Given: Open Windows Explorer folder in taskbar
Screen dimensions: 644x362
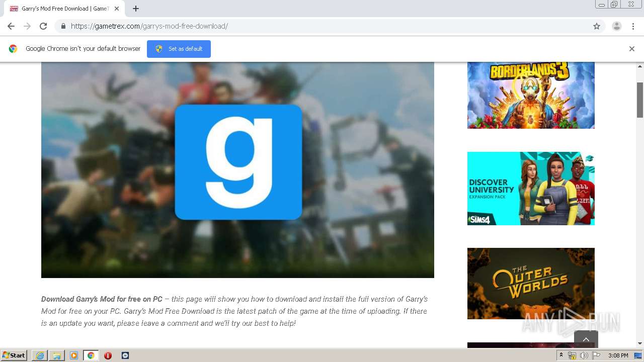Looking at the screenshot, I should pos(57,355).
